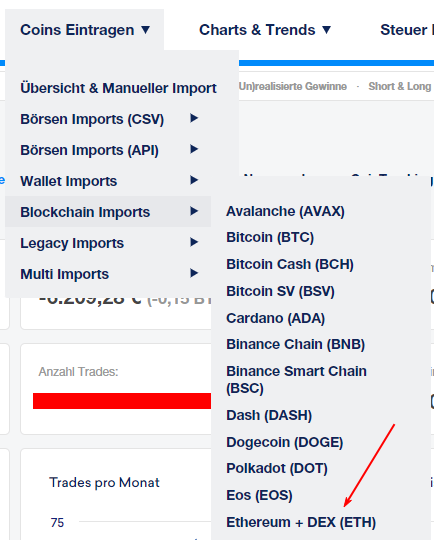Click the Multi Imports submenu arrow

click(194, 273)
